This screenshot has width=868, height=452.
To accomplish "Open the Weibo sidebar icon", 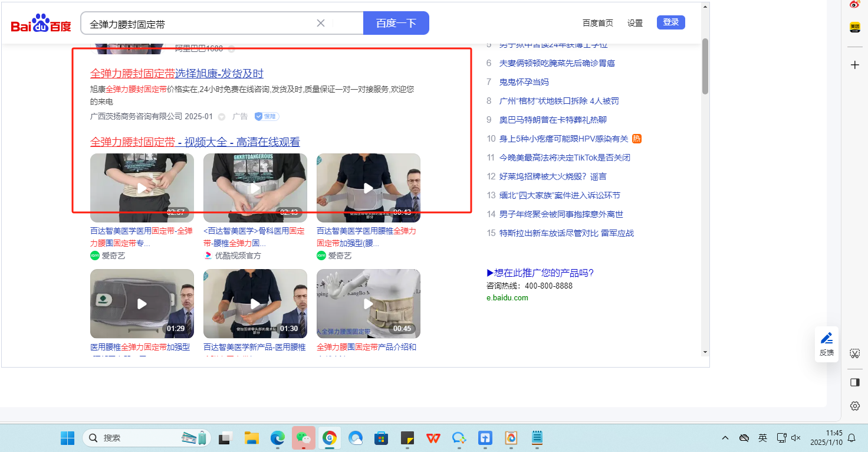I will point(854,4).
